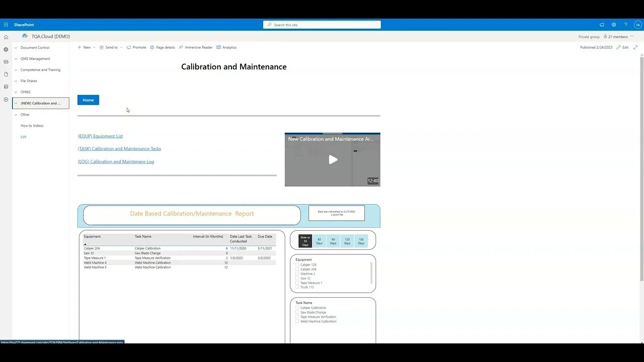The image size is (644, 362).
Task: Sort by Equipment column header
Action: click(92, 236)
